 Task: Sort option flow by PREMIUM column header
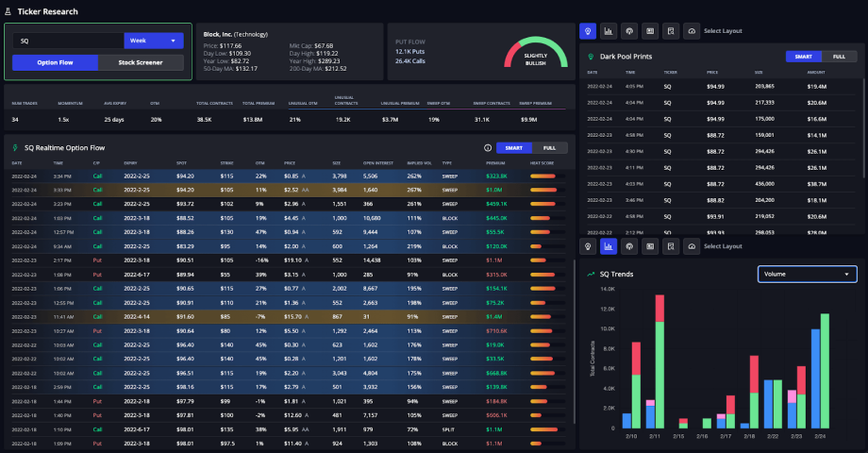tap(495, 163)
